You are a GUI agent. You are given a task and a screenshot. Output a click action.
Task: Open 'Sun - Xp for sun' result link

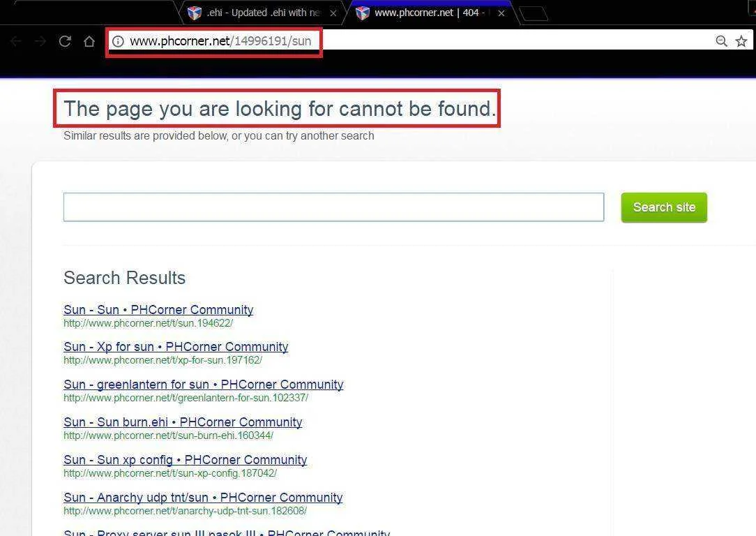(176, 347)
